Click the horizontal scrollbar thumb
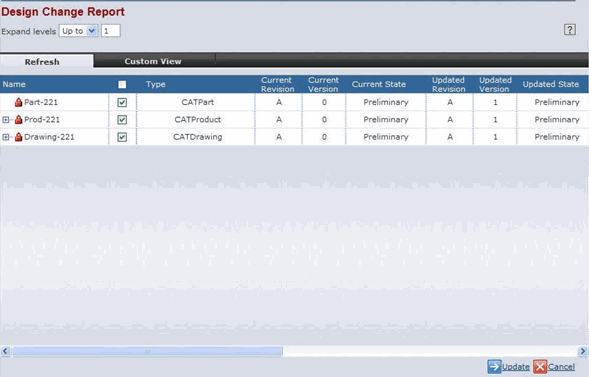The width and height of the screenshot is (589, 377). [x=147, y=351]
